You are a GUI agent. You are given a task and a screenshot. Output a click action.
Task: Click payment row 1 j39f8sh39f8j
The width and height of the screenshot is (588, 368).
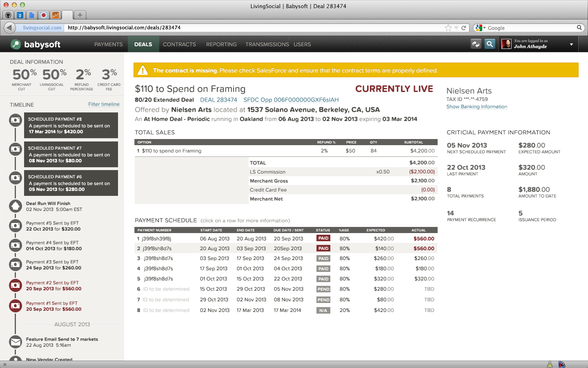pos(286,239)
